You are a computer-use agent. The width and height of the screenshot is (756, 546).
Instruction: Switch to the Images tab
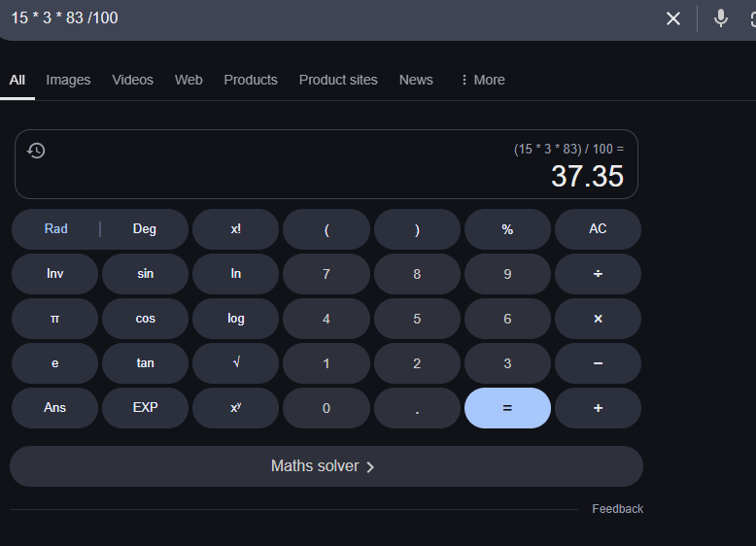(68, 80)
